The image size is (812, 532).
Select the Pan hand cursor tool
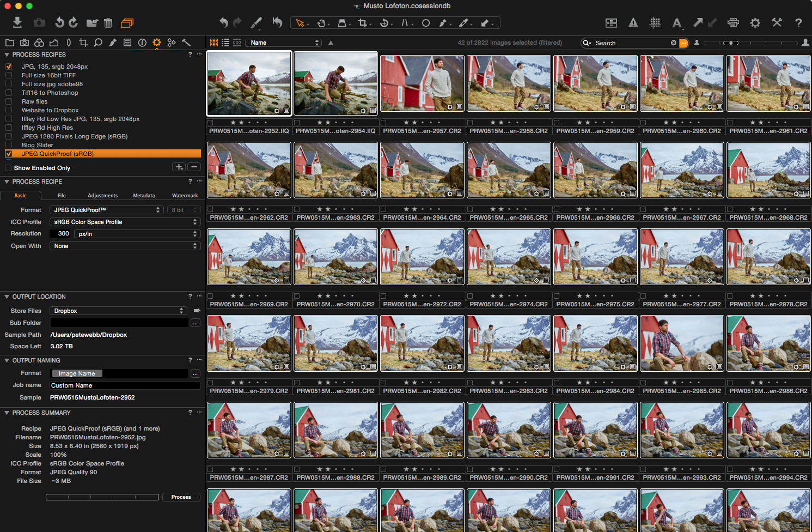[x=321, y=23]
